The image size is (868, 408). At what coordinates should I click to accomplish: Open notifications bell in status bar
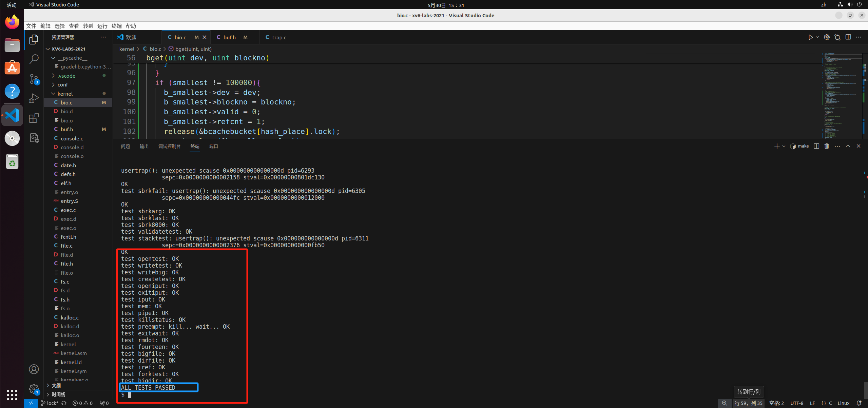859,403
